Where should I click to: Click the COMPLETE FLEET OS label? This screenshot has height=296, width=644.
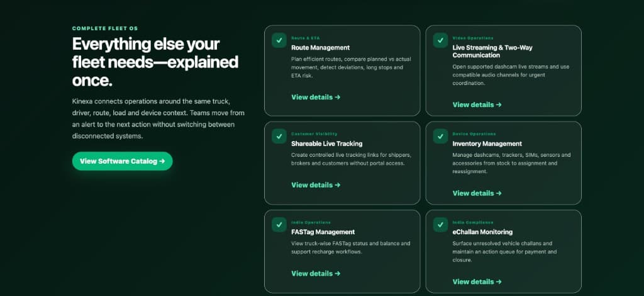pyautogui.click(x=105, y=29)
